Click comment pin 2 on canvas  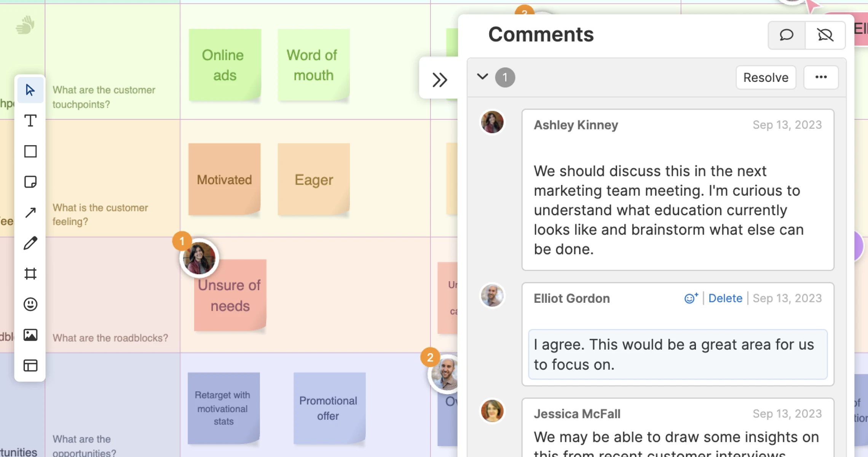pos(430,358)
